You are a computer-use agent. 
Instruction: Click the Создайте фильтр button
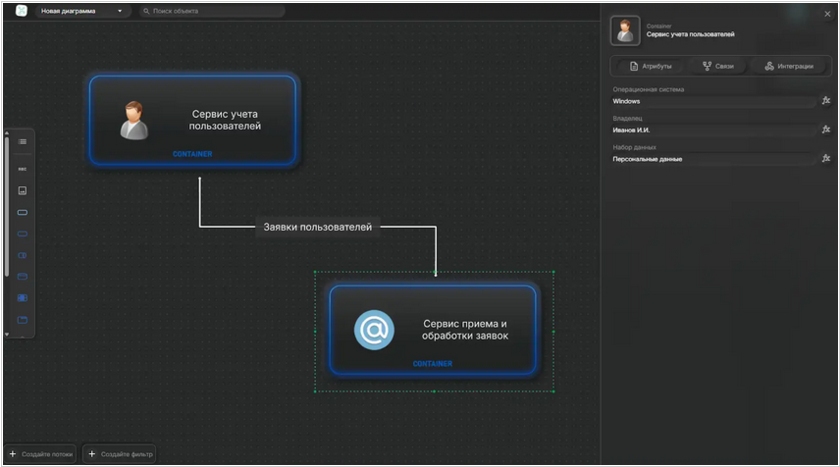pos(121,454)
